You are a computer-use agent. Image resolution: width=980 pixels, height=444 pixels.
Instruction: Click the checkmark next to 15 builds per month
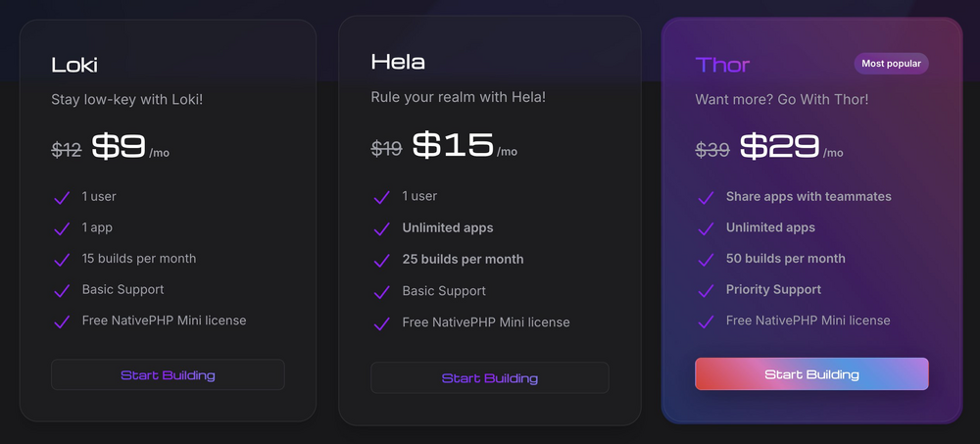click(x=62, y=260)
